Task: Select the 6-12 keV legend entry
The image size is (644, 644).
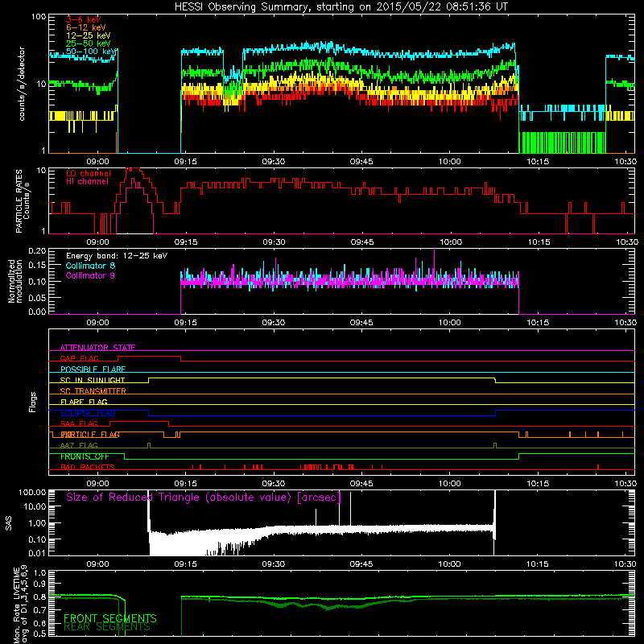Action: click(x=86, y=27)
